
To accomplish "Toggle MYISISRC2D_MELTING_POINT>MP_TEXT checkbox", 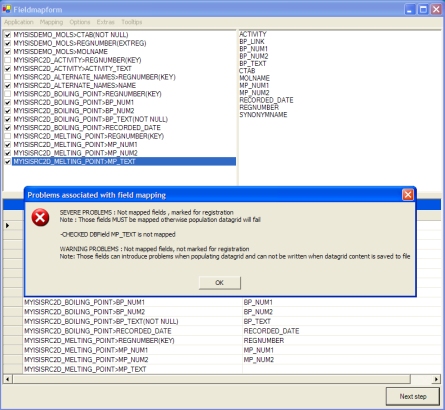I will [x=8, y=162].
